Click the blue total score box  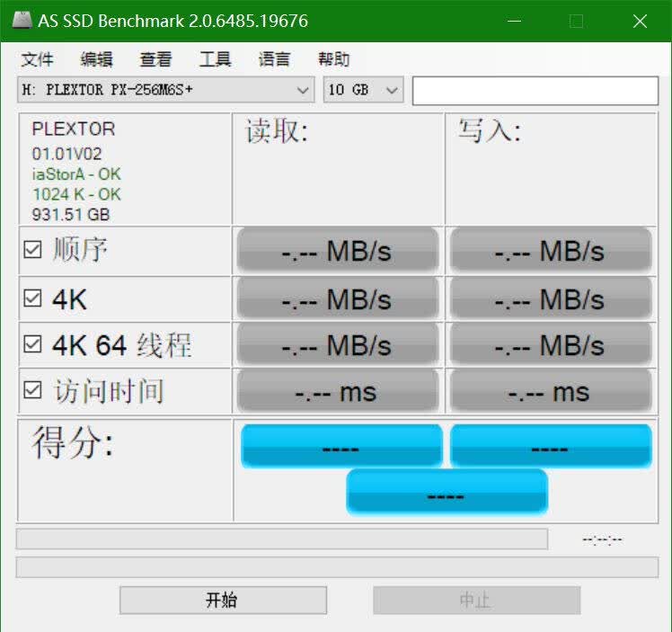(447, 492)
